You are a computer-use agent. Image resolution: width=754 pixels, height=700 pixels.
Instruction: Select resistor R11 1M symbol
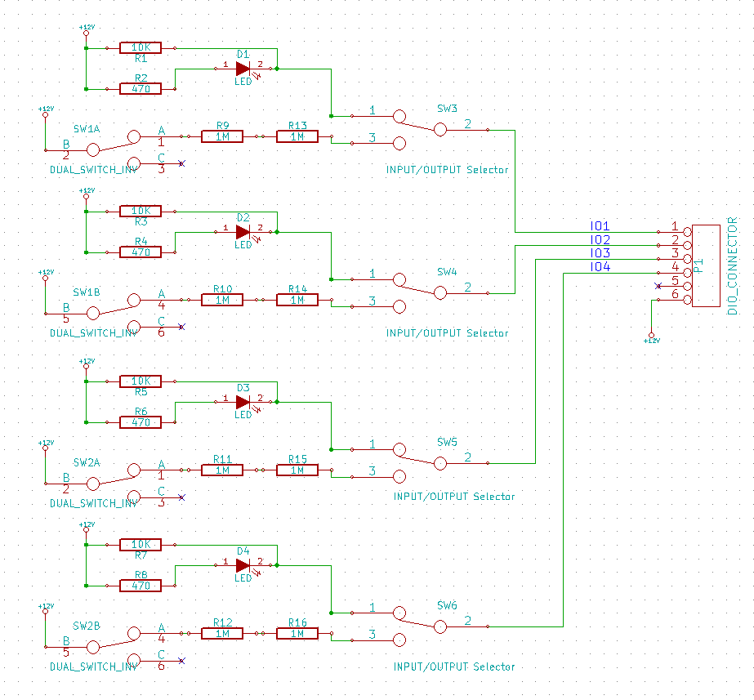(222, 470)
